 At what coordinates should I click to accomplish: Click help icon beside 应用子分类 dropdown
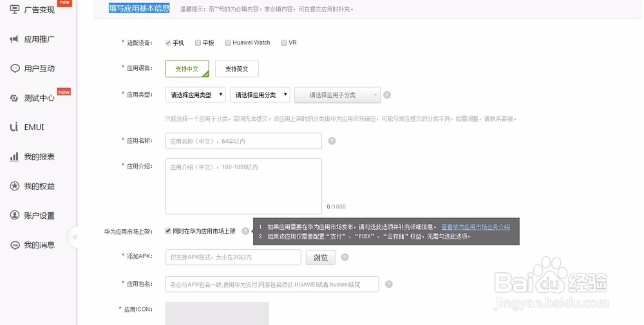click(x=387, y=95)
